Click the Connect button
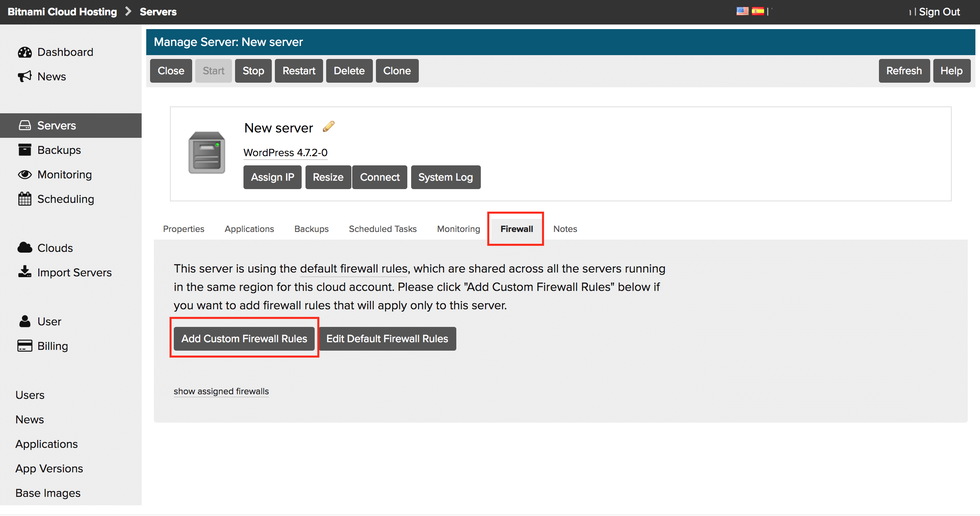 tap(380, 177)
